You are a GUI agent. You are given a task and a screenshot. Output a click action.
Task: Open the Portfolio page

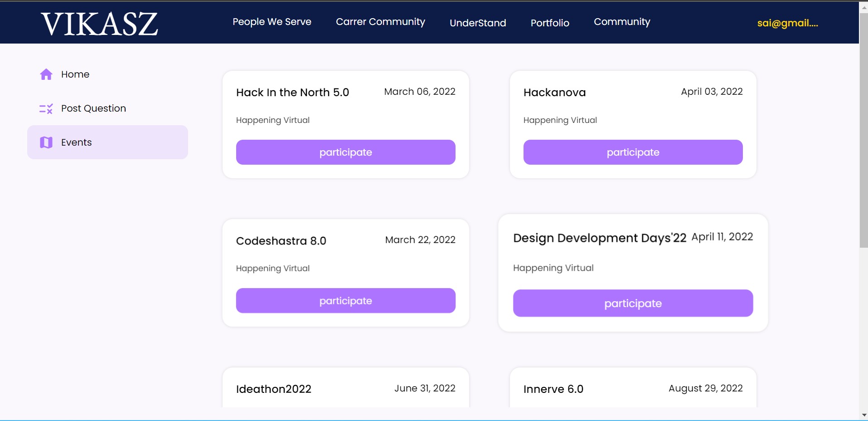tap(550, 23)
